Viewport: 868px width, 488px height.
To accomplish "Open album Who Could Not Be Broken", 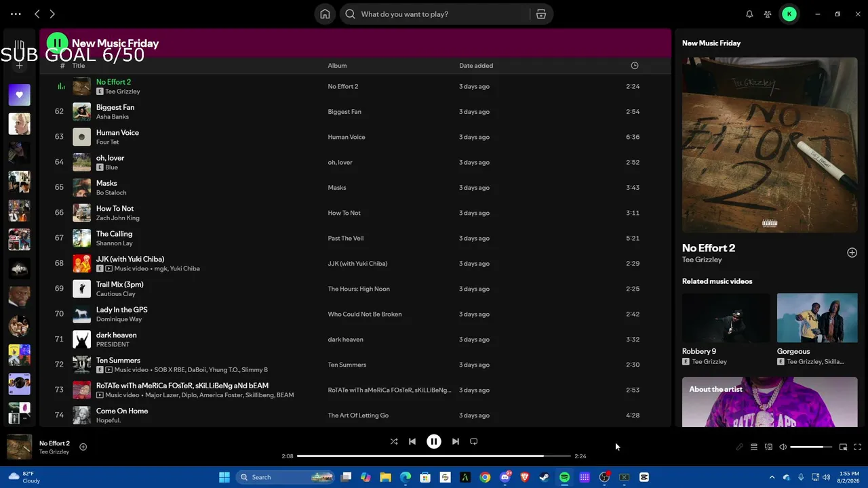I will pyautogui.click(x=365, y=314).
